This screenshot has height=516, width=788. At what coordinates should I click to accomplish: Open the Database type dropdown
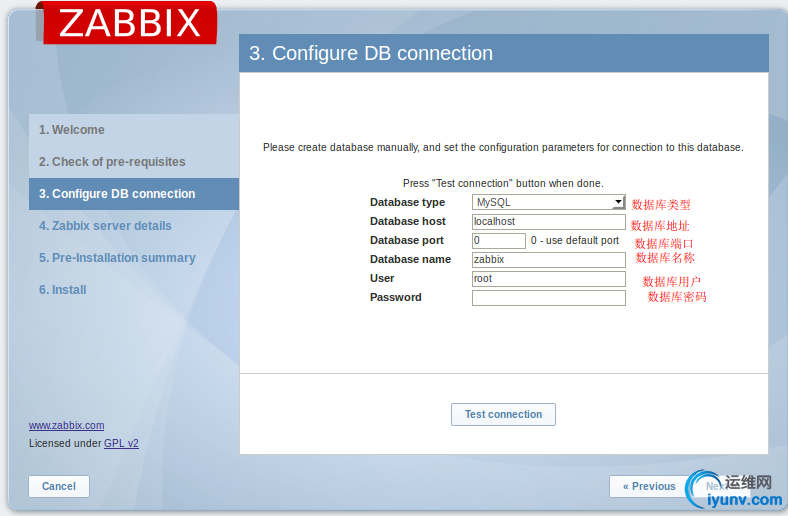point(548,202)
